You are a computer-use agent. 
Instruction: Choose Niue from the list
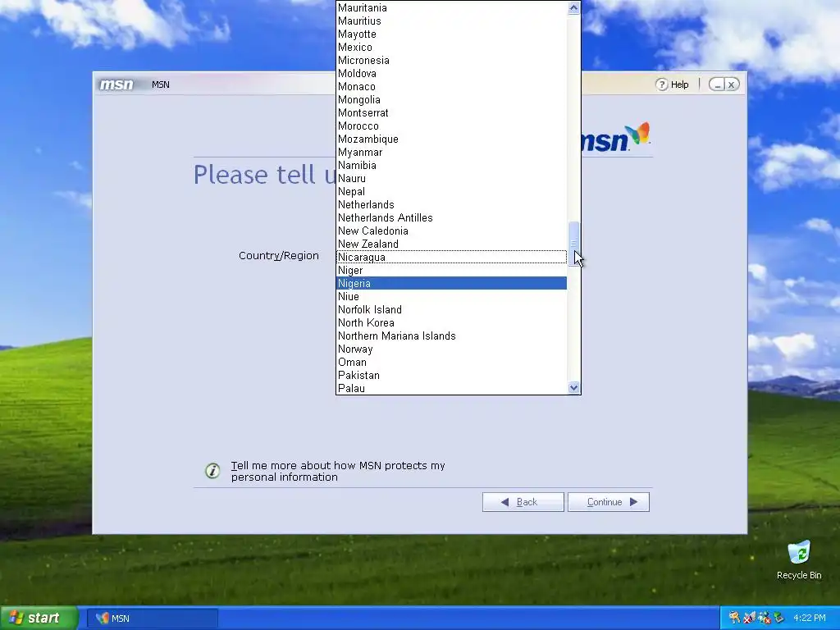[x=452, y=297]
